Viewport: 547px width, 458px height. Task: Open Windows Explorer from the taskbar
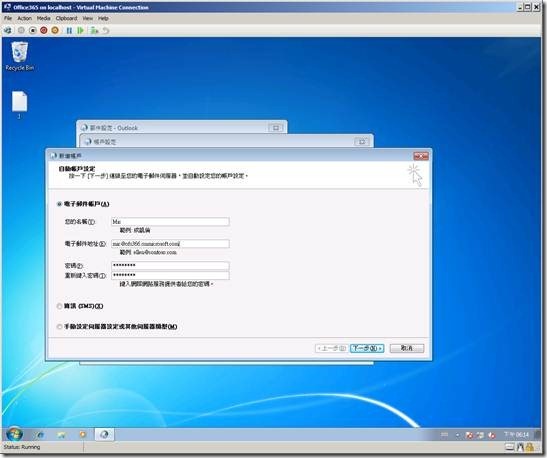tap(61, 435)
